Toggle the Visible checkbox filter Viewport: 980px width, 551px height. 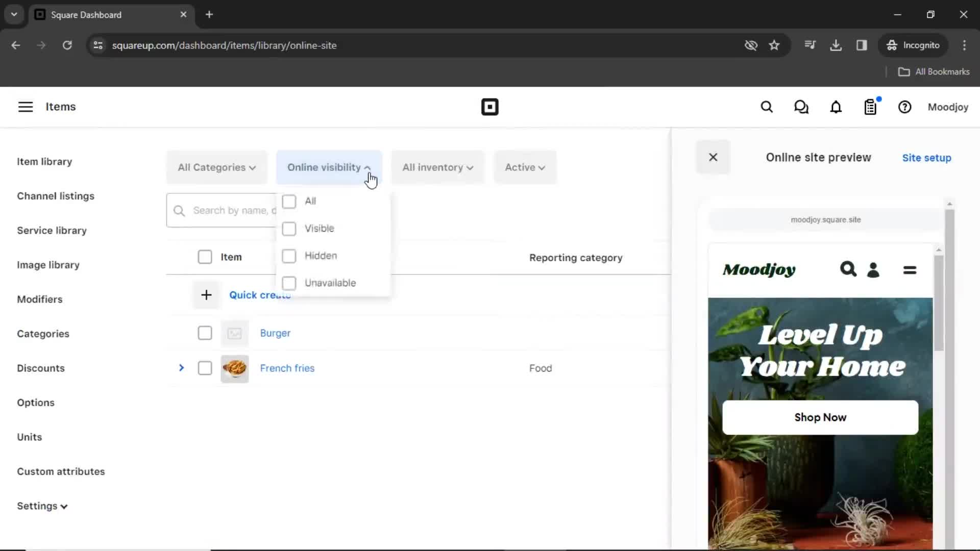pyautogui.click(x=289, y=228)
